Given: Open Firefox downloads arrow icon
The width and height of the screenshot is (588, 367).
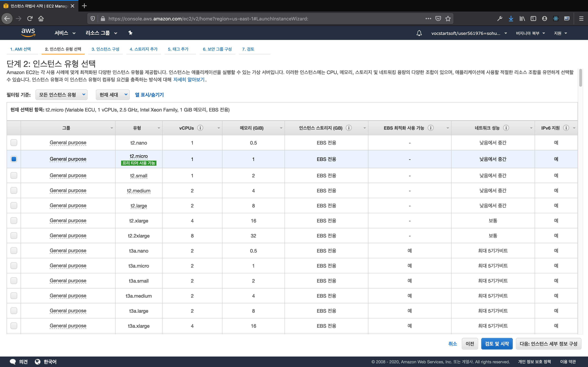Looking at the screenshot, I should point(511,19).
